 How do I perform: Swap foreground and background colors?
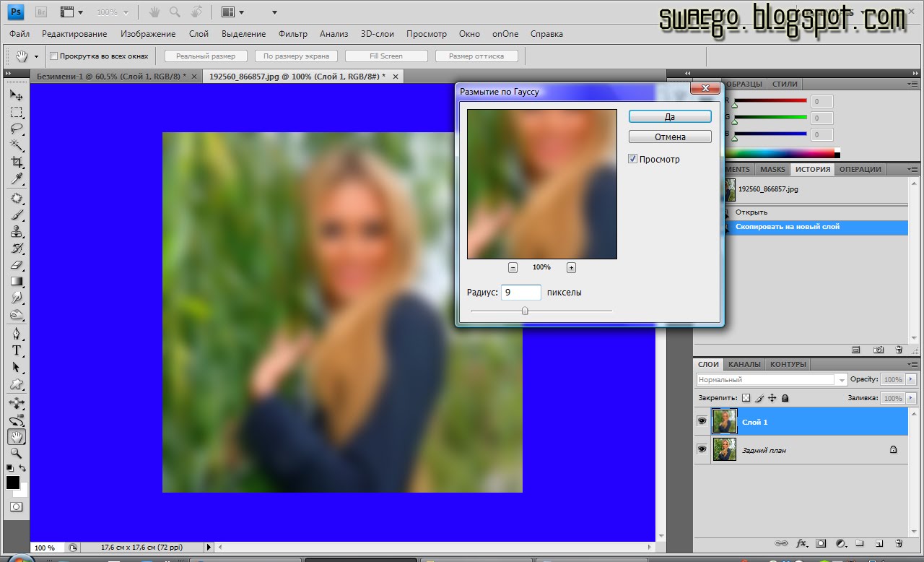22,468
